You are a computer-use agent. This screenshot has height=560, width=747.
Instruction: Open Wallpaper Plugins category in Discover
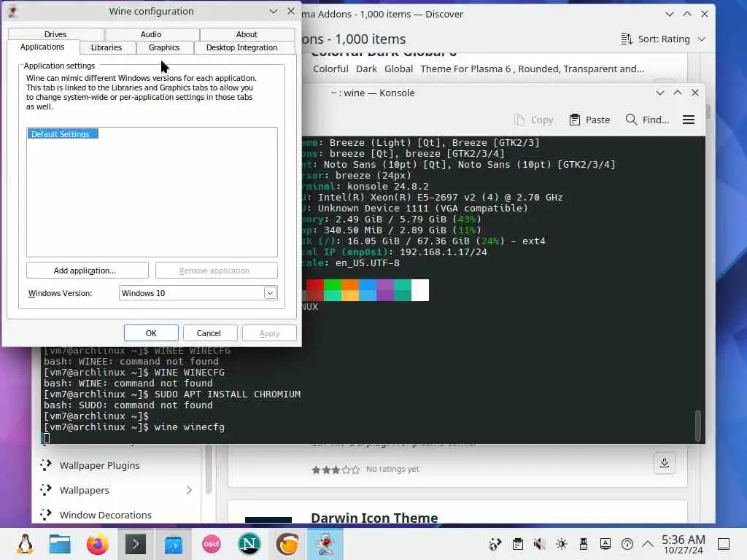pyautogui.click(x=99, y=466)
